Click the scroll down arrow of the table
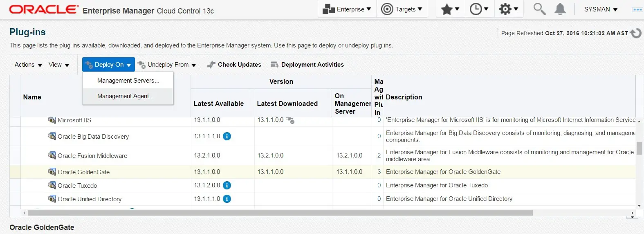This screenshot has width=644, height=234. [639, 206]
